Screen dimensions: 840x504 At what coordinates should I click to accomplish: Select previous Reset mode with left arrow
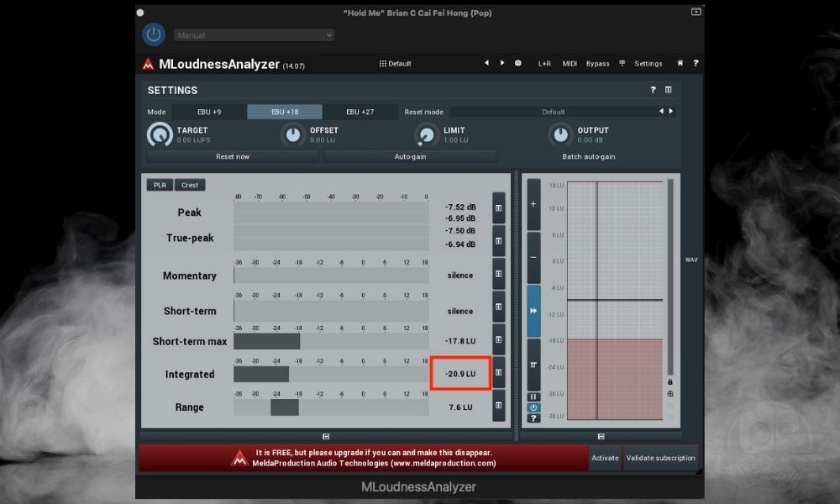pos(662,112)
